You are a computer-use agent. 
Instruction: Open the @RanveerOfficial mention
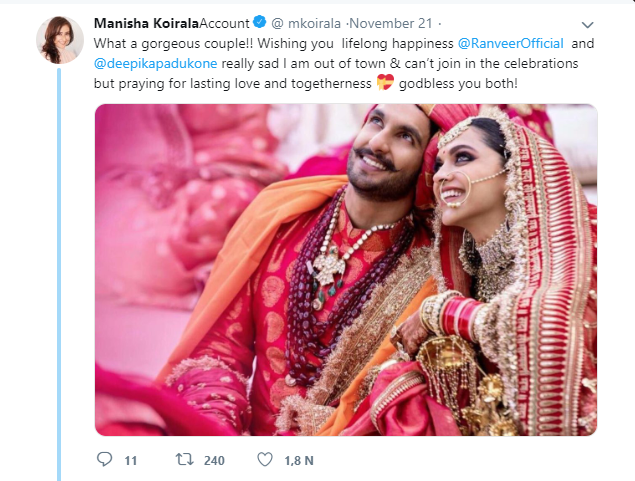pyautogui.click(x=511, y=44)
